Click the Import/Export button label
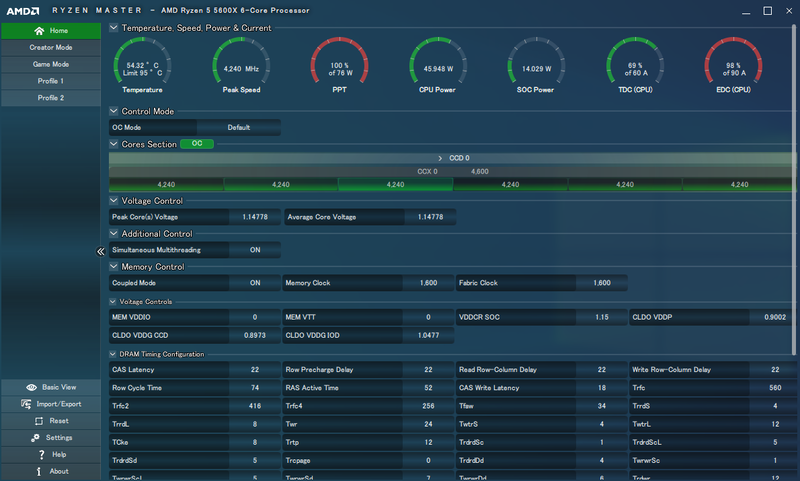 [x=59, y=404]
